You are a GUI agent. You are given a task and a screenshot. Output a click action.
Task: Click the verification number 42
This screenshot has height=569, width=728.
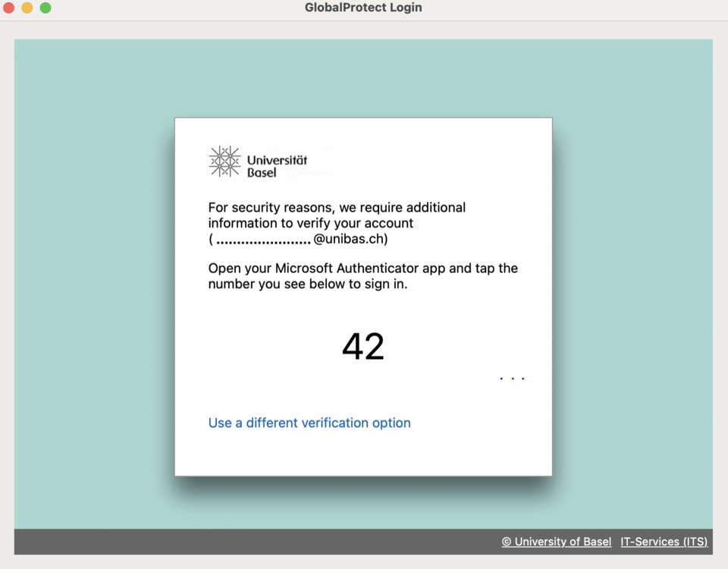click(x=363, y=347)
